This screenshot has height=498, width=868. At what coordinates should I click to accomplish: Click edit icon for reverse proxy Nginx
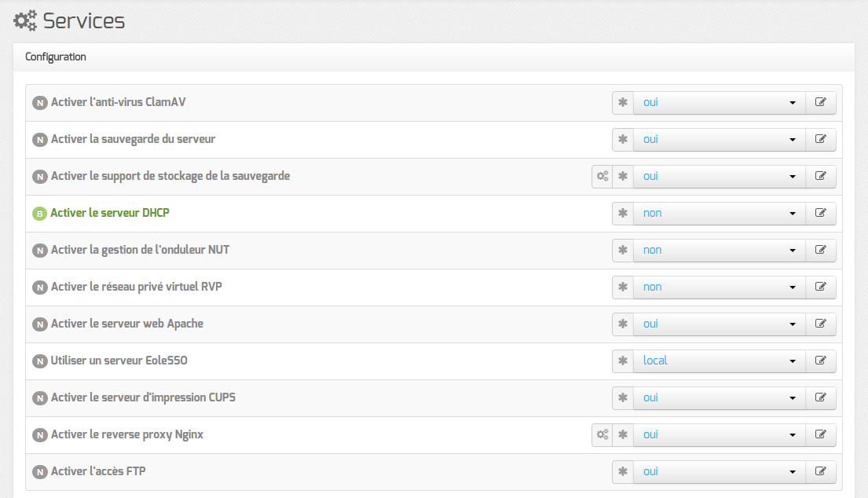pos(820,434)
